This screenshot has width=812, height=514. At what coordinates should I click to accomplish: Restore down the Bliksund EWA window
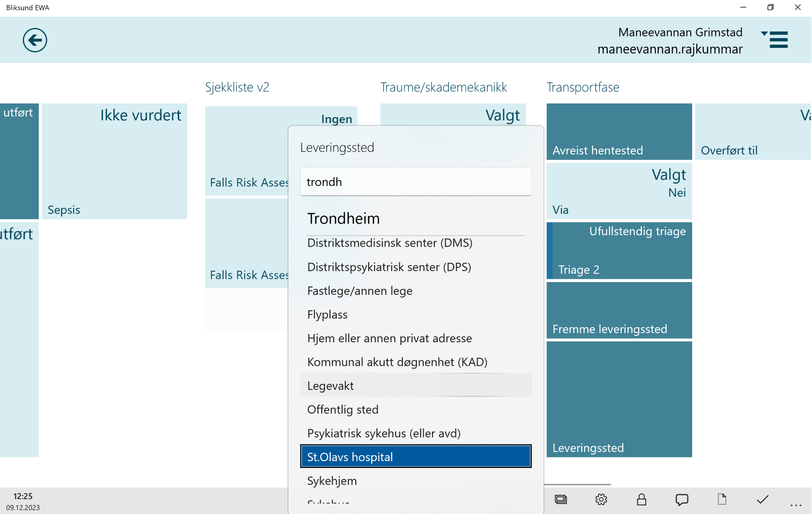pyautogui.click(x=771, y=7)
